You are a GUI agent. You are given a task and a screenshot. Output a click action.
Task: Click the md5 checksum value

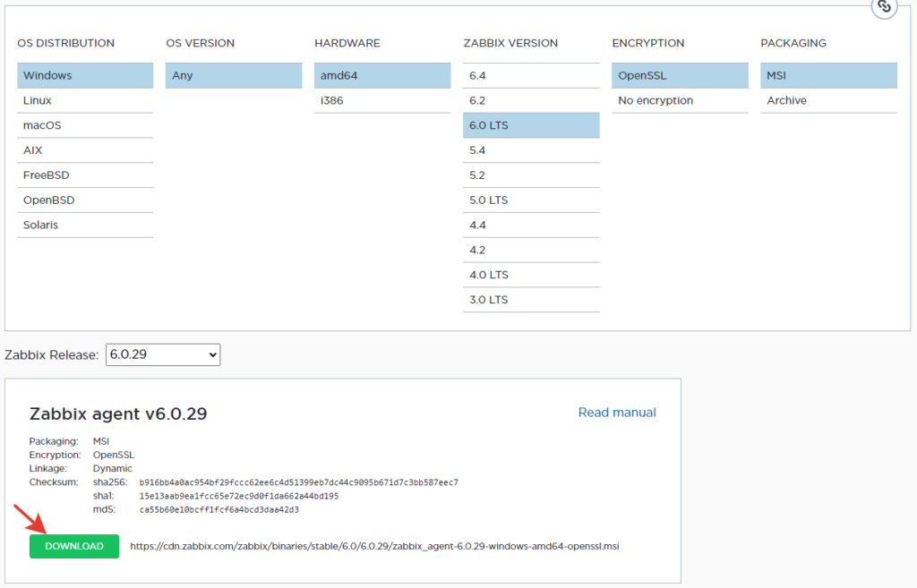click(219, 509)
